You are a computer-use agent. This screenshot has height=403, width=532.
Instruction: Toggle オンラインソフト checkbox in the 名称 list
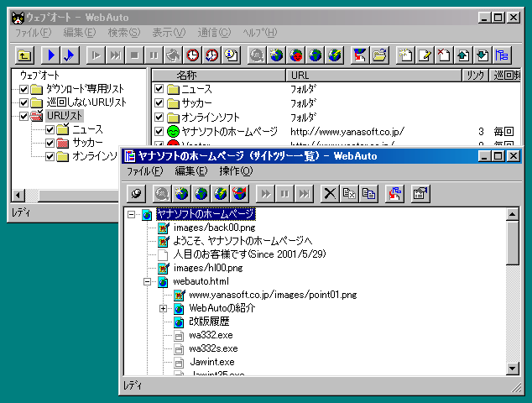tap(159, 118)
